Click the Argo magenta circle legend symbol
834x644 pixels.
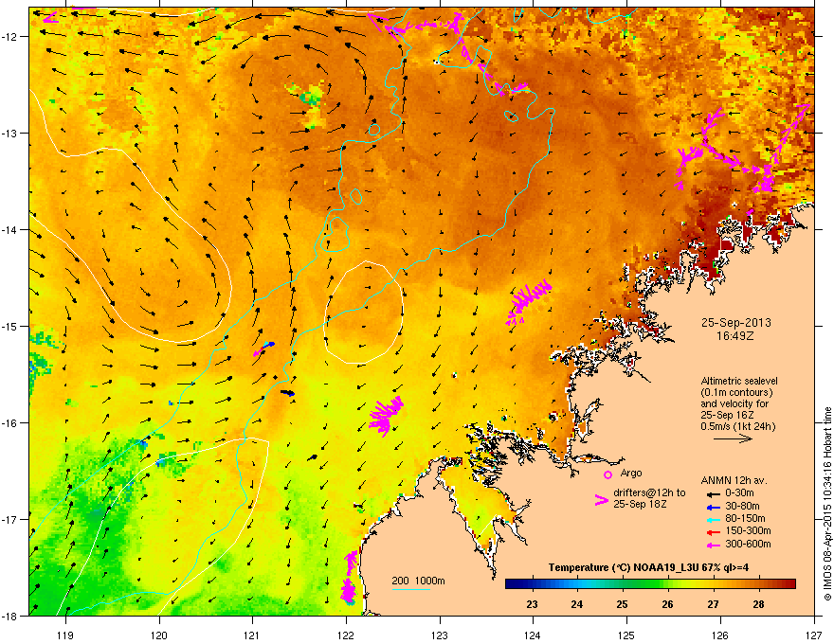pyautogui.click(x=607, y=475)
